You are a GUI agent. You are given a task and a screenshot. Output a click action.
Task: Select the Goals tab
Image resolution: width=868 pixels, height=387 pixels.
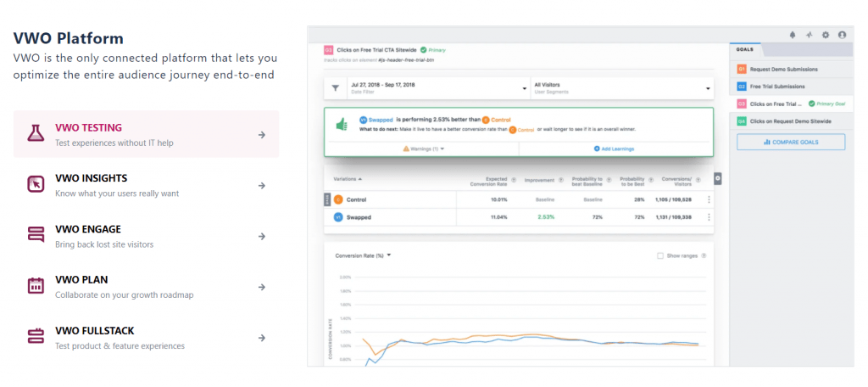pos(744,49)
